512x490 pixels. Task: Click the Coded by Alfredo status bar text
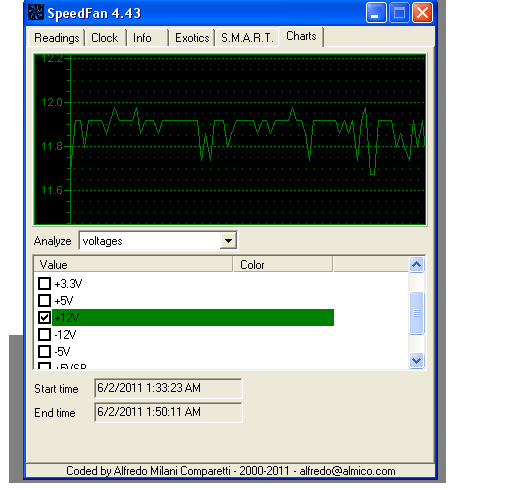pos(231,471)
